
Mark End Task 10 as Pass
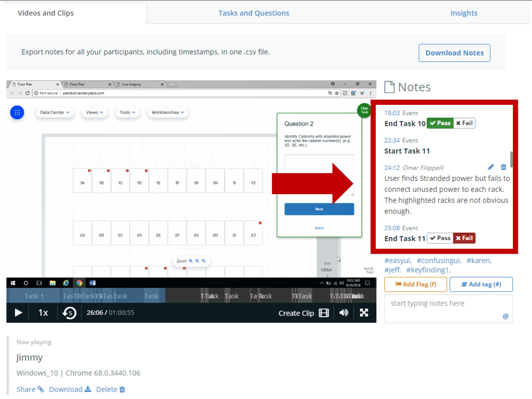tap(440, 123)
